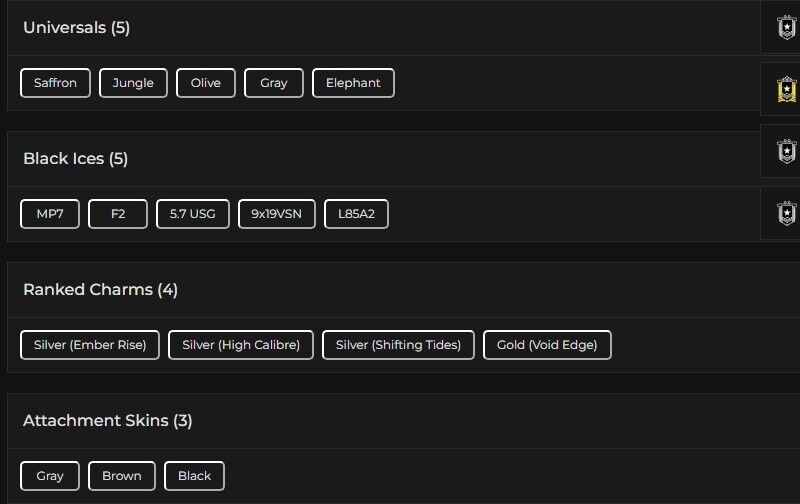This screenshot has width=800, height=504.
Task: Choose the Elephant universal skin tag
Action: (x=353, y=83)
